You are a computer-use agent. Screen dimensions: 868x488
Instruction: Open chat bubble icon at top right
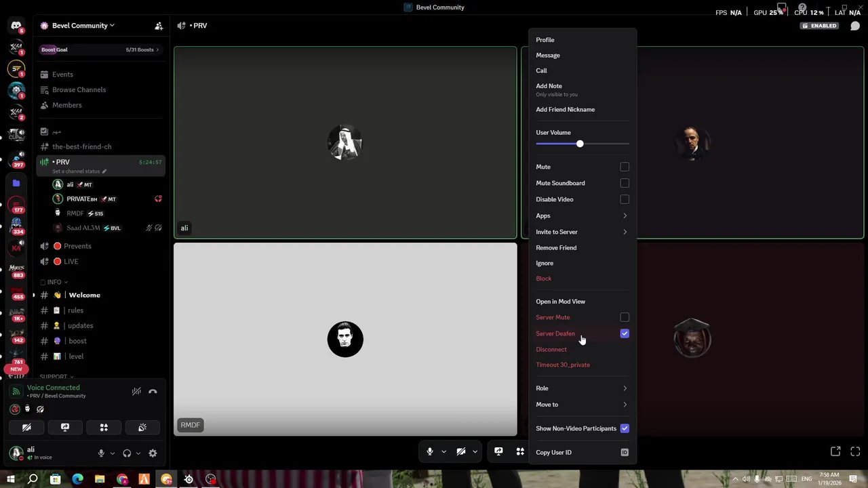click(x=855, y=26)
